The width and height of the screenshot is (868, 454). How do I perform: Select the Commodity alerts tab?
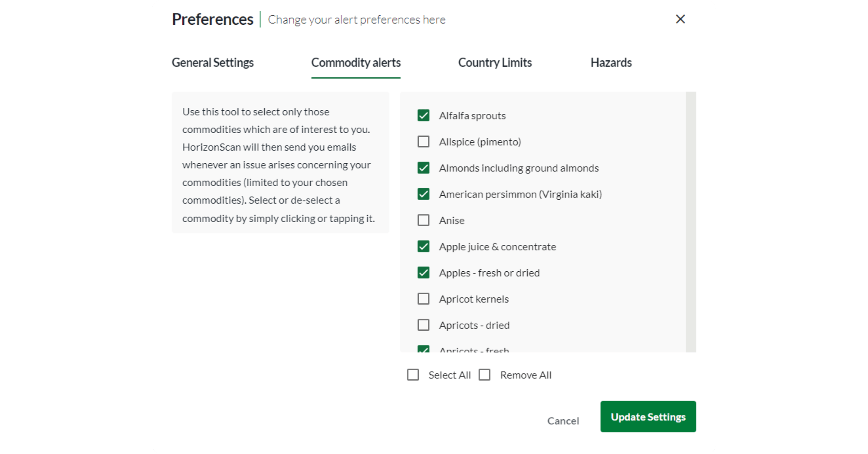(356, 63)
